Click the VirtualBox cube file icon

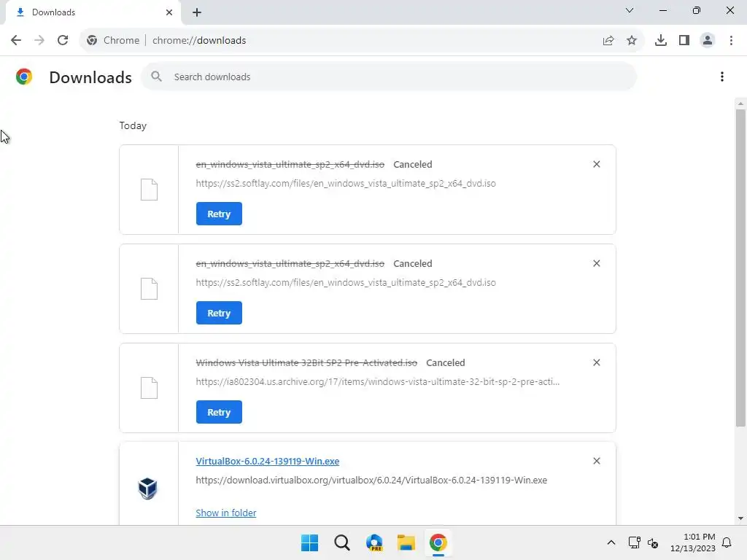point(147,488)
